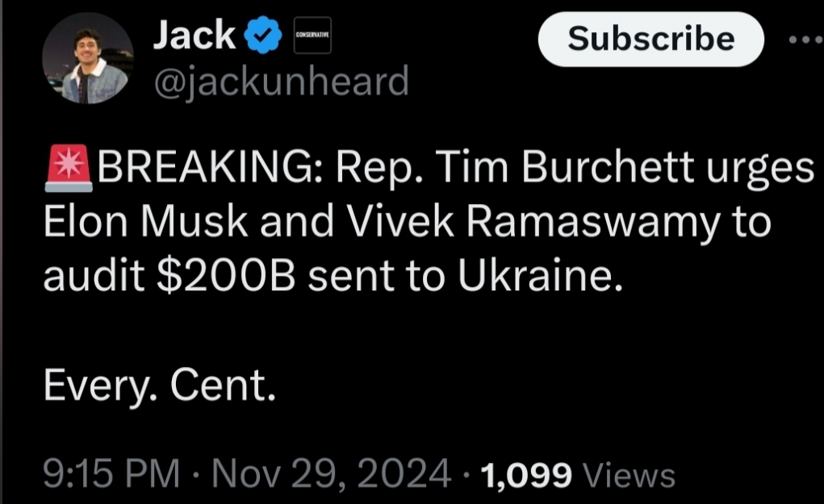Click the display name Jack
This screenshot has width=824, height=504.
(x=194, y=35)
